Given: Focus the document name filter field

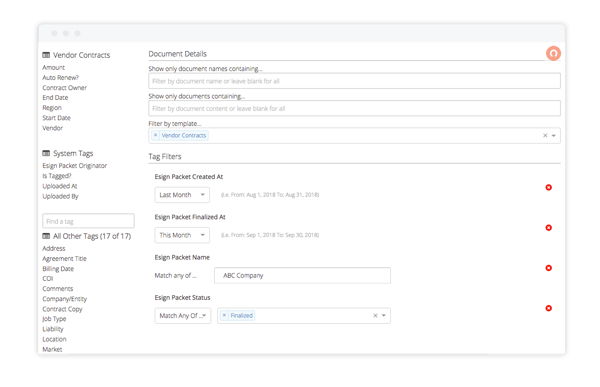Looking at the screenshot, I should (354, 81).
